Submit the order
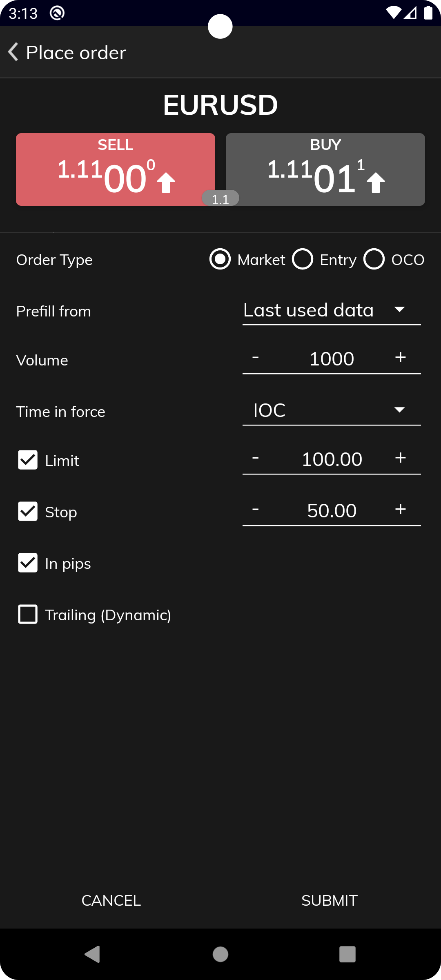 point(330,900)
